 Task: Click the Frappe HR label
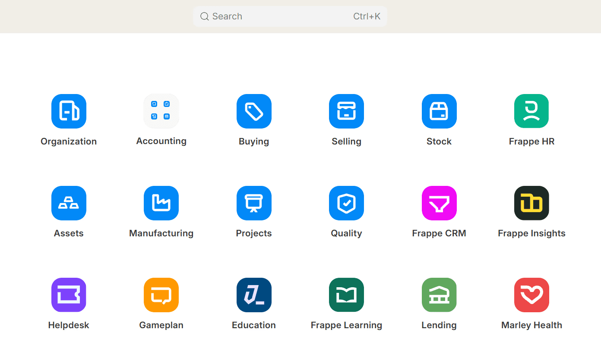(x=531, y=141)
